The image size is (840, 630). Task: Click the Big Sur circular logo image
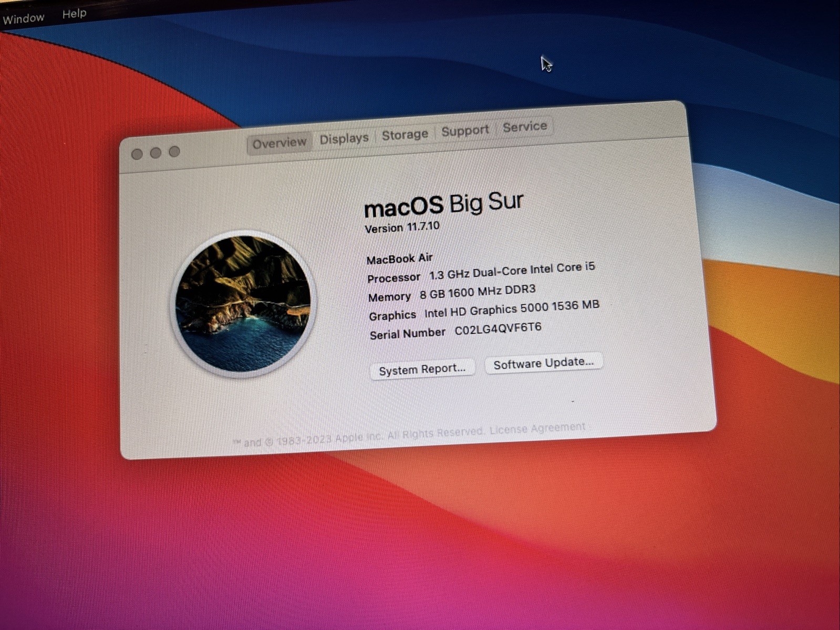pos(243,304)
